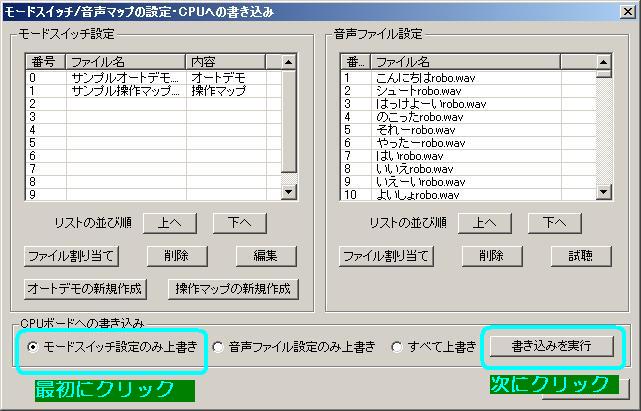Viewport: 641px width, 411px height.
Task: Click up arrow of mode switch list scrollbar
Action: (289, 62)
